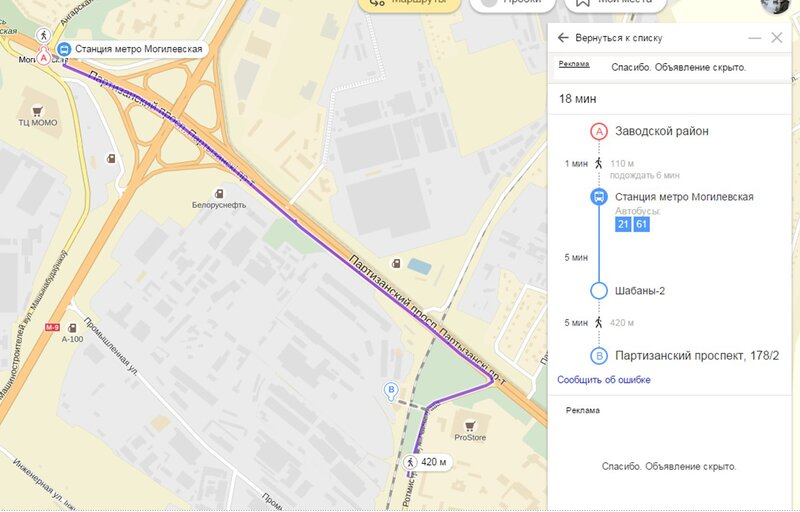The image size is (800, 512).
Task: Open the Сообщить об ошибке link
Action: coord(604,379)
